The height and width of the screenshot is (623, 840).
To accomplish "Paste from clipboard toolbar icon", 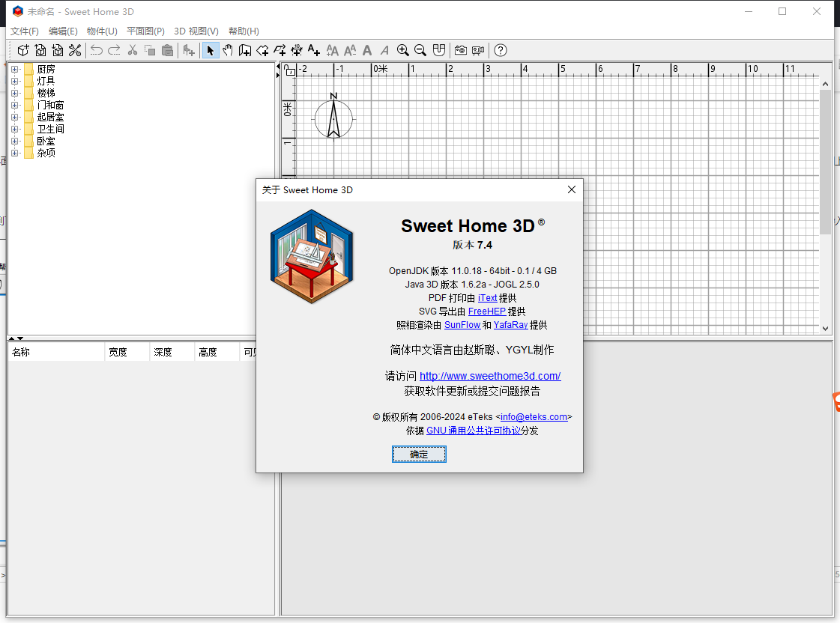I will [167, 50].
